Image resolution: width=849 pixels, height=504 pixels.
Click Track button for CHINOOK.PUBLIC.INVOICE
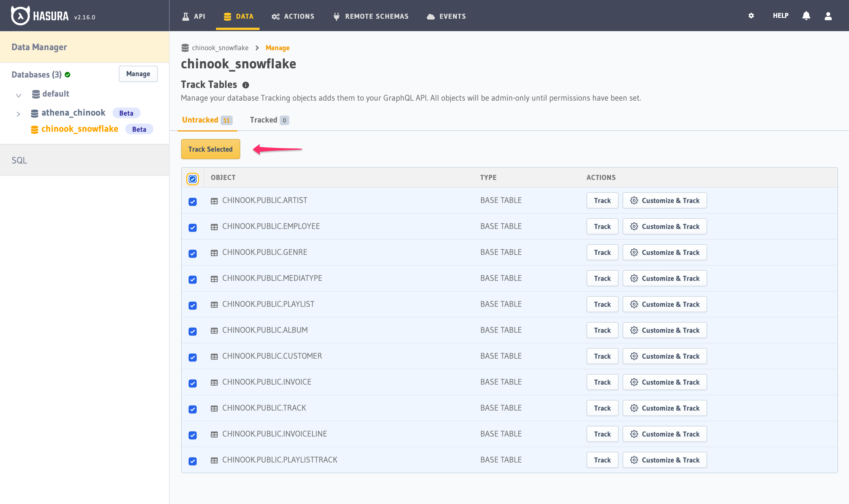602,382
